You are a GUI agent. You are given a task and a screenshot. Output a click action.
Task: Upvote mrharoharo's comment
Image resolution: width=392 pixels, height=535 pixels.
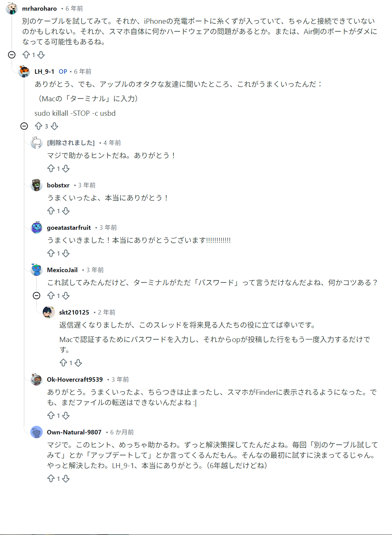pyautogui.click(x=26, y=55)
